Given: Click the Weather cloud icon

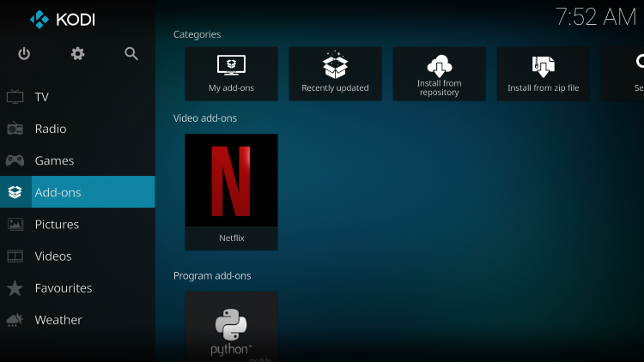Looking at the screenshot, I should (x=15, y=320).
